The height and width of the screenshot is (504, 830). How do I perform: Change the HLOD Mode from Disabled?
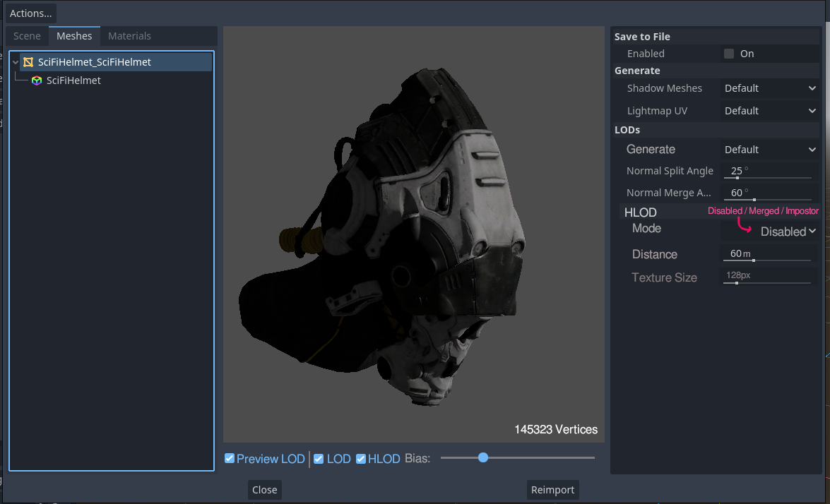[788, 231]
